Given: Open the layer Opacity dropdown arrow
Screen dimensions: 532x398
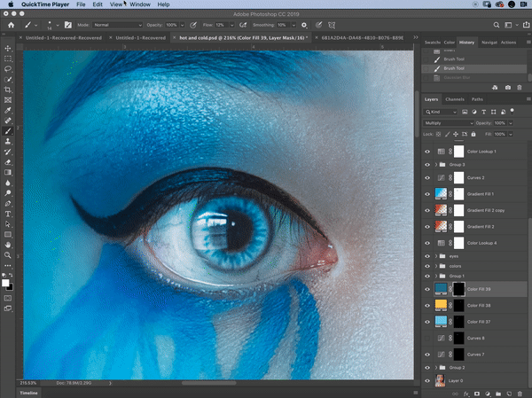Looking at the screenshot, I should [x=511, y=123].
